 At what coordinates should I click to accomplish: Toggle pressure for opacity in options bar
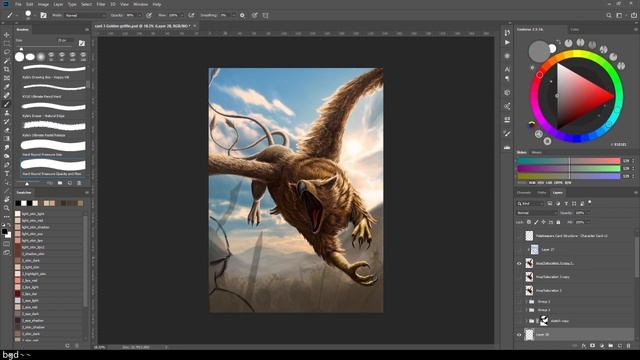pyautogui.click(x=149, y=15)
